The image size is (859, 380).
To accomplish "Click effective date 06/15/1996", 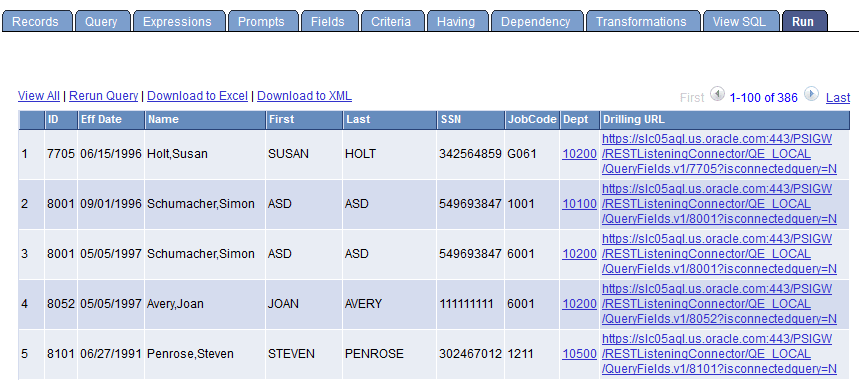I will click(x=111, y=154).
